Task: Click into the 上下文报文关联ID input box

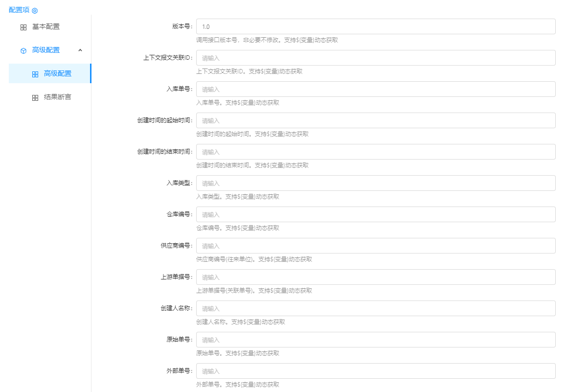Action: (x=375, y=58)
